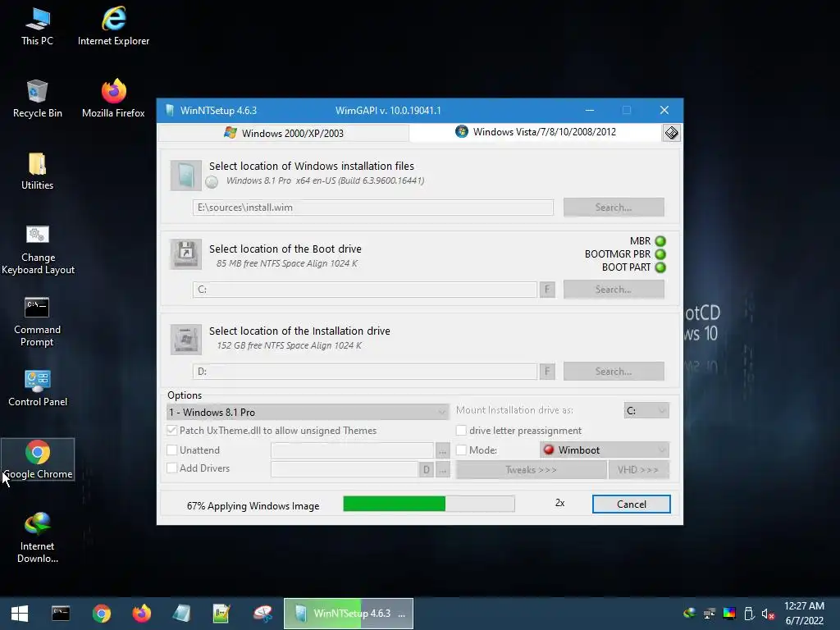Switch to Windows 2000/XP/2003 tab
The height and width of the screenshot is (630, 840).
[284, 133]
